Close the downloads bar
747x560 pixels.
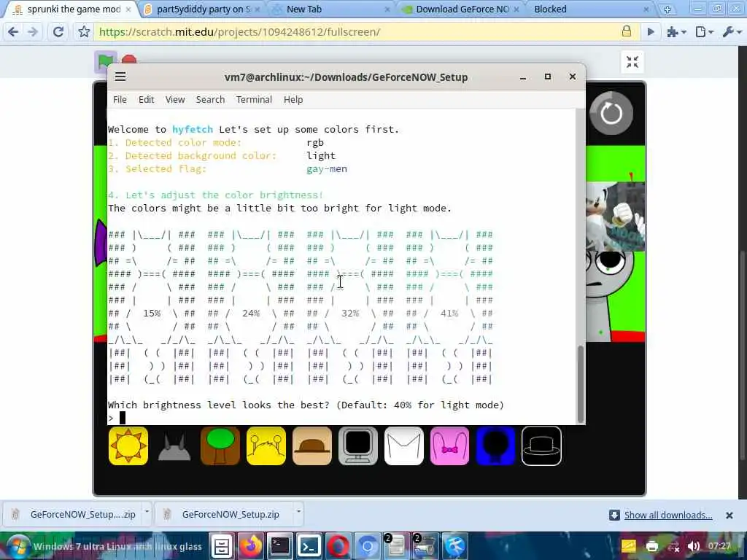[729, 516]
